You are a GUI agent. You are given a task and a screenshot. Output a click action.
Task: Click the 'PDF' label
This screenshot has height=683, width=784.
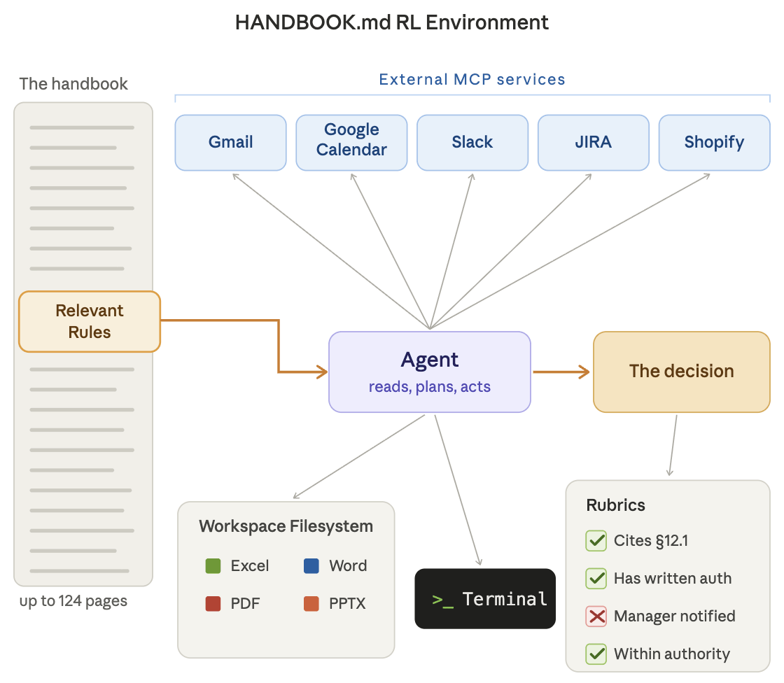click(245, 604)
